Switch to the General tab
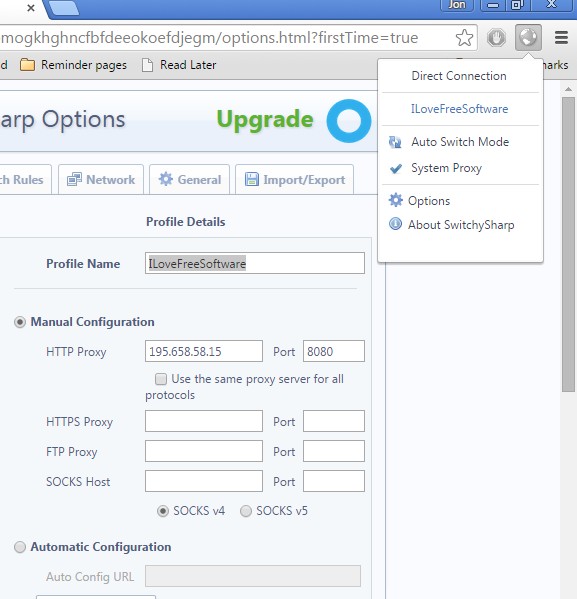This screenshot has width=577, height=599. click(190, 180)
